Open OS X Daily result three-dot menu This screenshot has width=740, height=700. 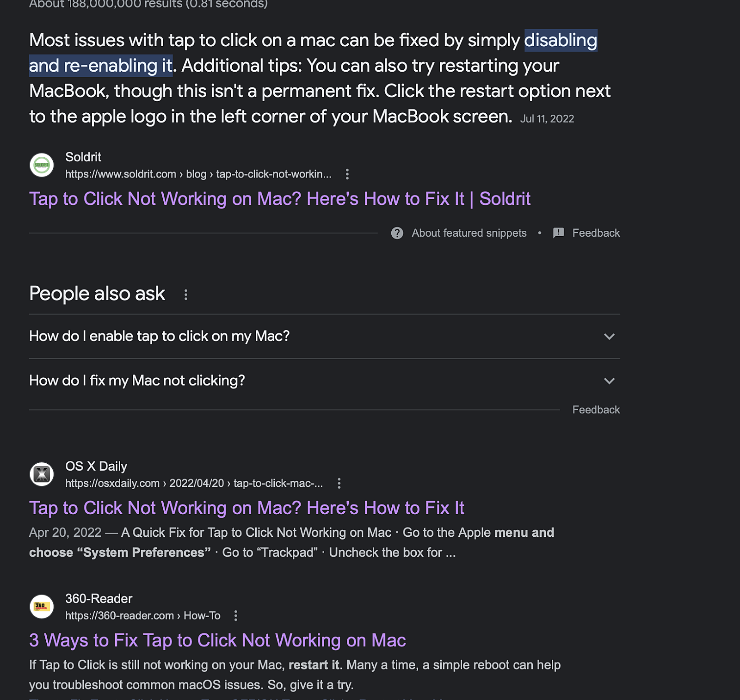339,483
